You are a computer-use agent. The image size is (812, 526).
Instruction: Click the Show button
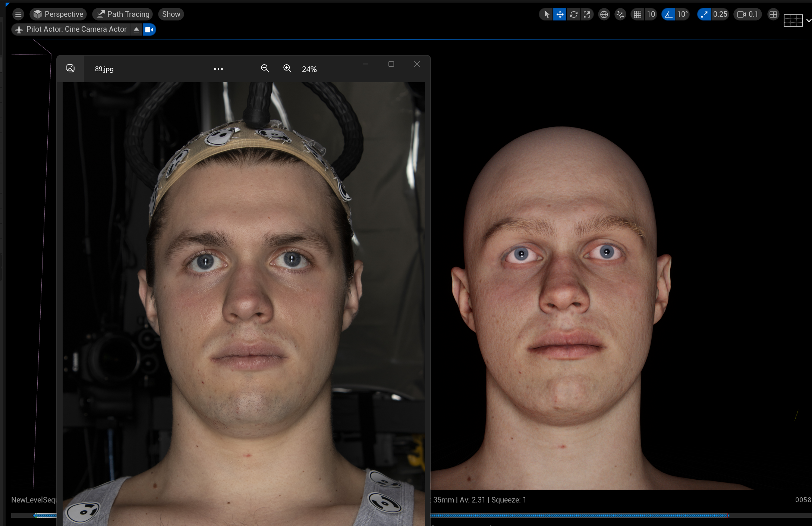171,14
